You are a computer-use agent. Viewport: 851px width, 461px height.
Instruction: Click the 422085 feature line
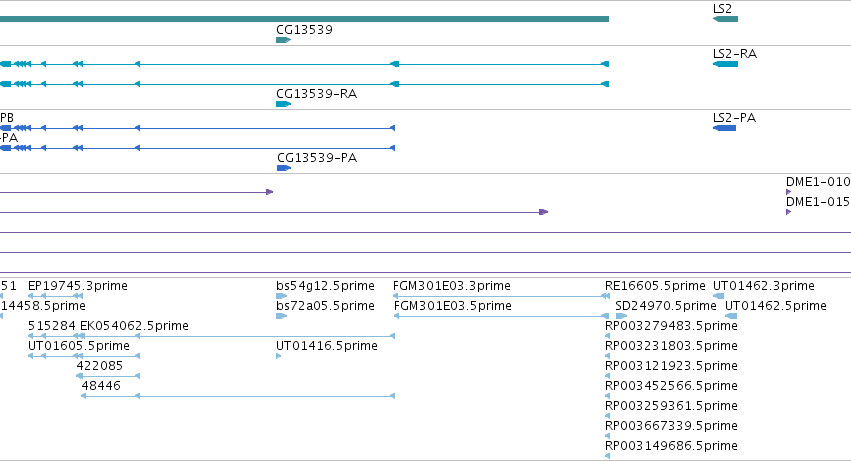[x=109, y=376]
